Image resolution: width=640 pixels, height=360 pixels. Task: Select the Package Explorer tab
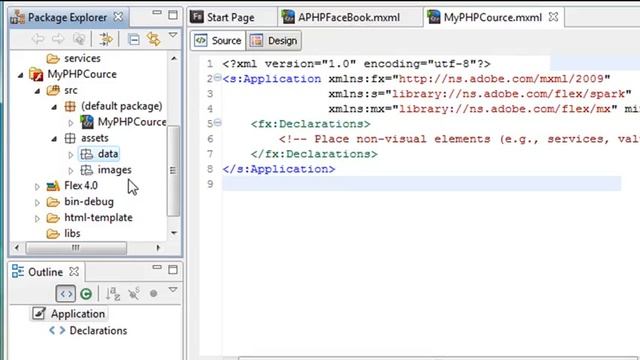click(67, 17)
